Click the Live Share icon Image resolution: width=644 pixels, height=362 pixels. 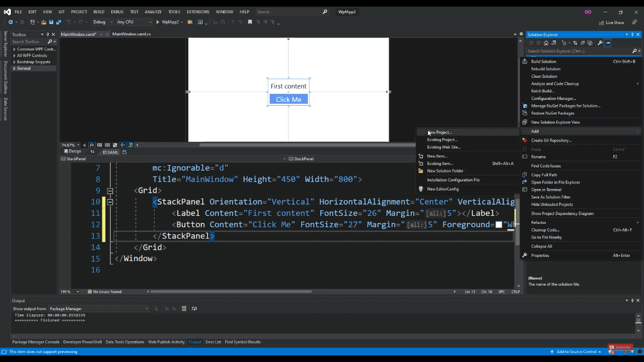[x=602, y=23]
